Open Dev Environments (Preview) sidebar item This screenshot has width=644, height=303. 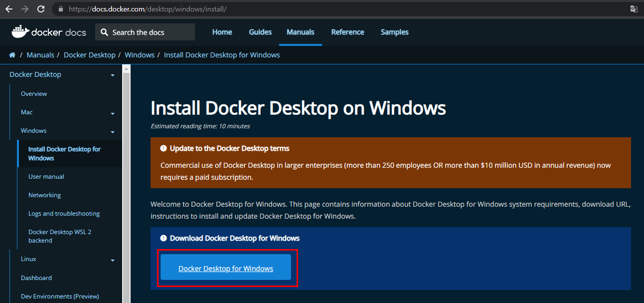(x=60, y=297)
